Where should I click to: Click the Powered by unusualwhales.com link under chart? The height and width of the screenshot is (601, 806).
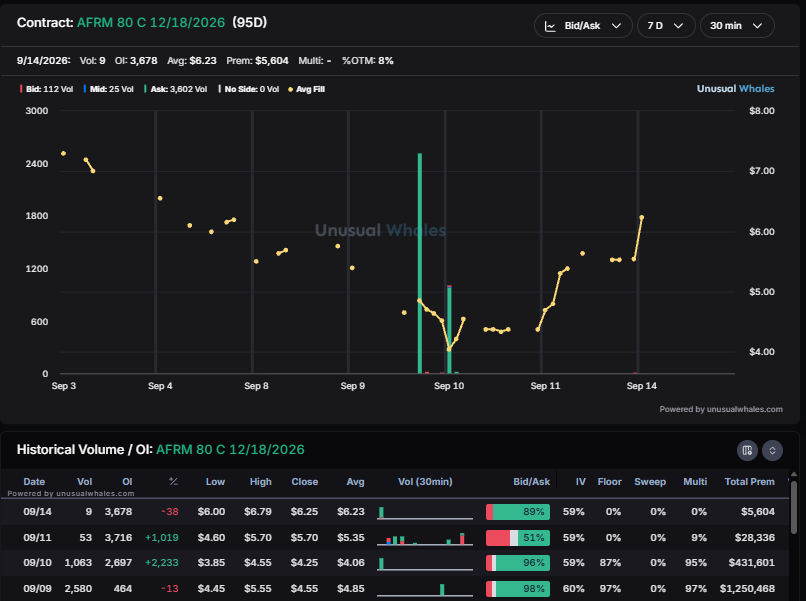point(721,409)
